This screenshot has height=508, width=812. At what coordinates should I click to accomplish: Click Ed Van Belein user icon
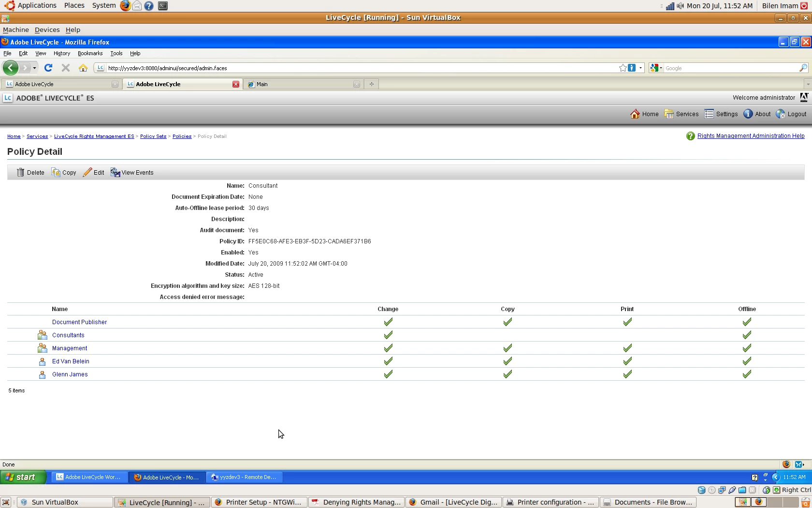[42, 361]
